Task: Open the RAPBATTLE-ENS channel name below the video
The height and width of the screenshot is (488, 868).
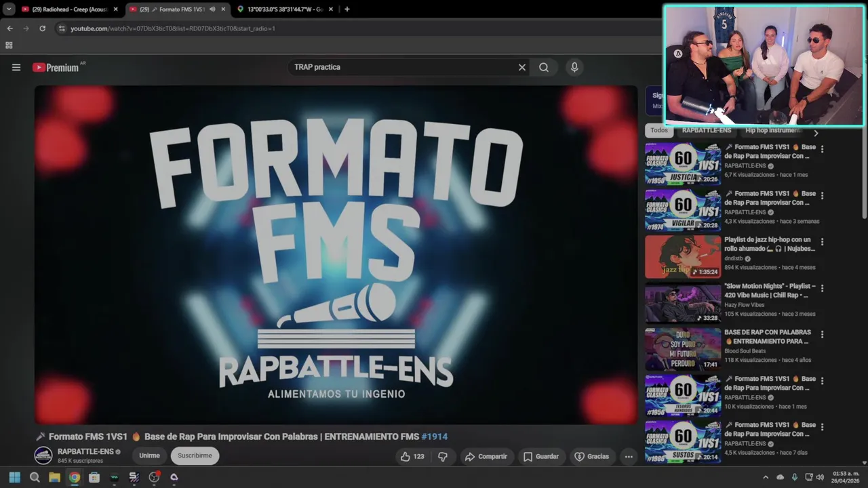Action: pyautogui.click(x=85, y=451)
